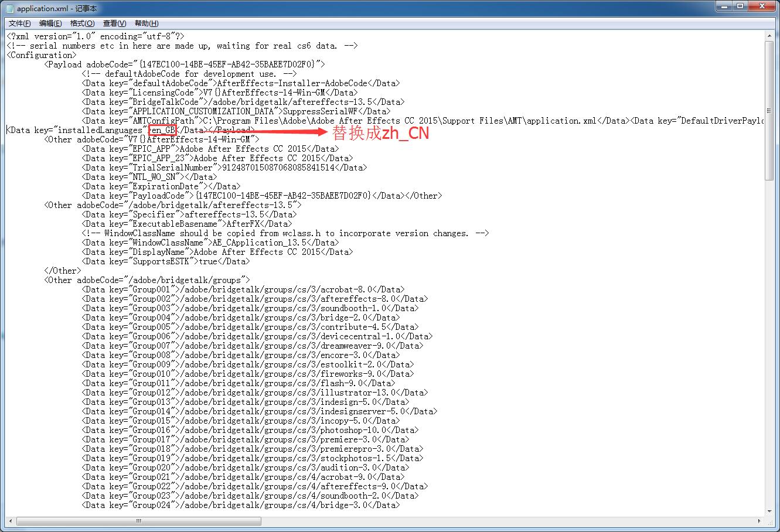Click the opening Configuration tag line
The width and height of the screenshot is (780, 532).
pyautogui.click(x=41, y=55)
